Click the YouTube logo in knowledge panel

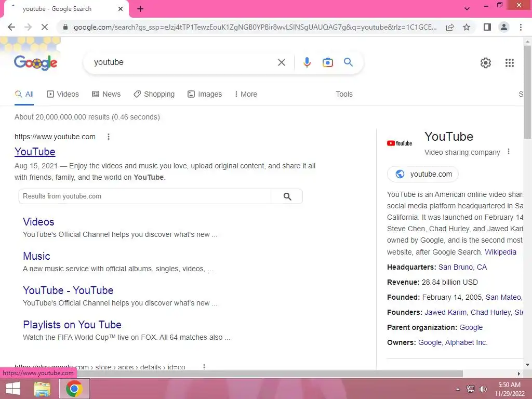[x=400, y=143]
